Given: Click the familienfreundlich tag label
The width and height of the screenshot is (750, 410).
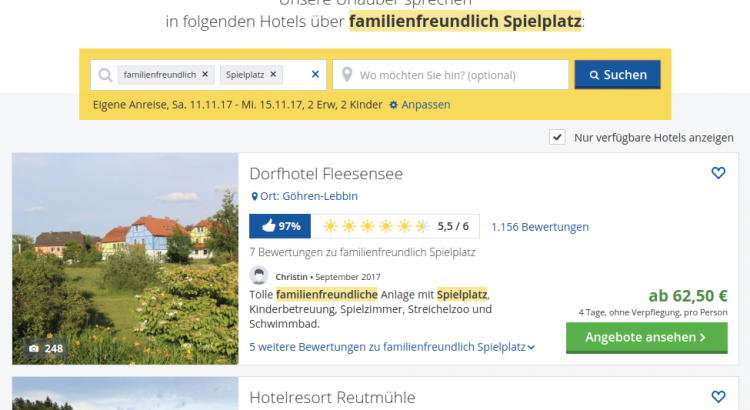Looking at the screenshot, I should 160,75.
